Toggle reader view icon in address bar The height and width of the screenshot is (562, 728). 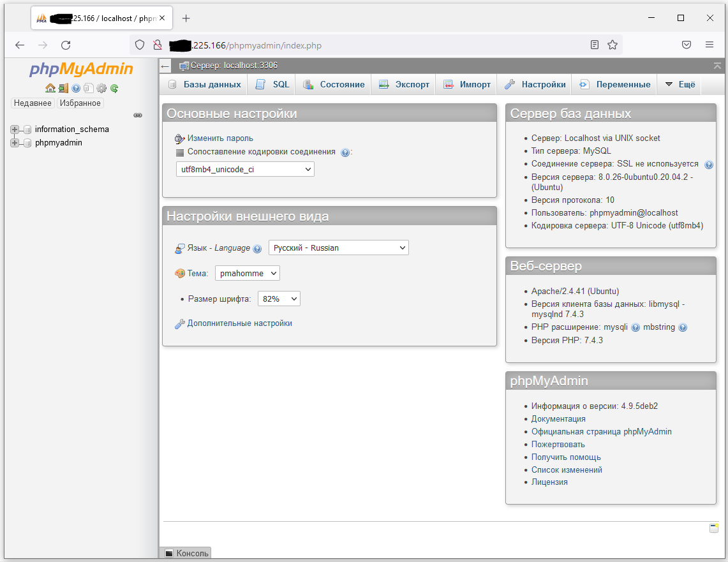594,45
